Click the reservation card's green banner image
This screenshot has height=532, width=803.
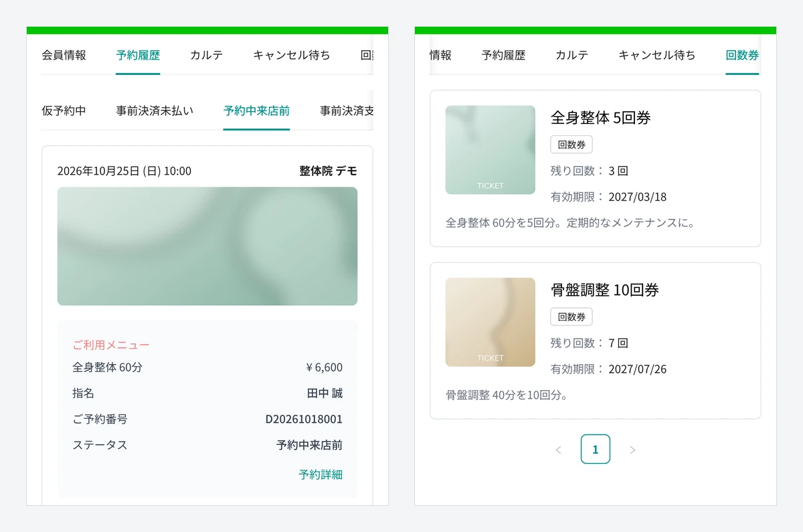coord(207,246)
